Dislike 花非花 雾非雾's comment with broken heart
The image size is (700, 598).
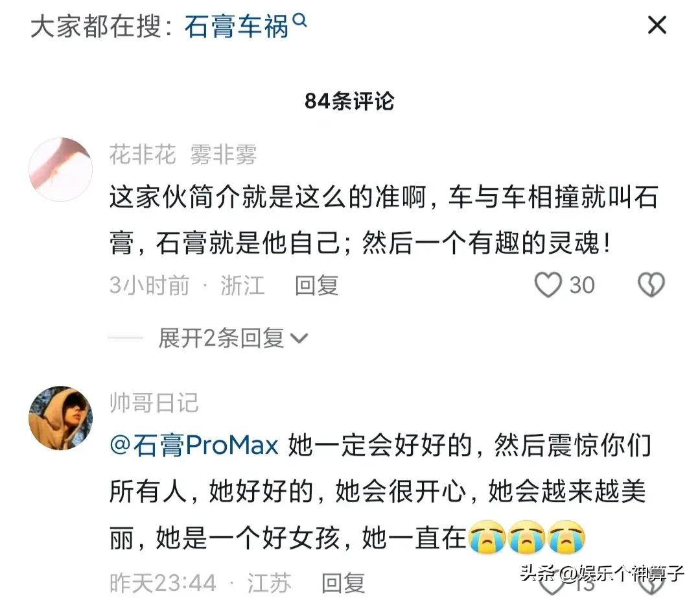pyautogui.click(x=651, y=285)
